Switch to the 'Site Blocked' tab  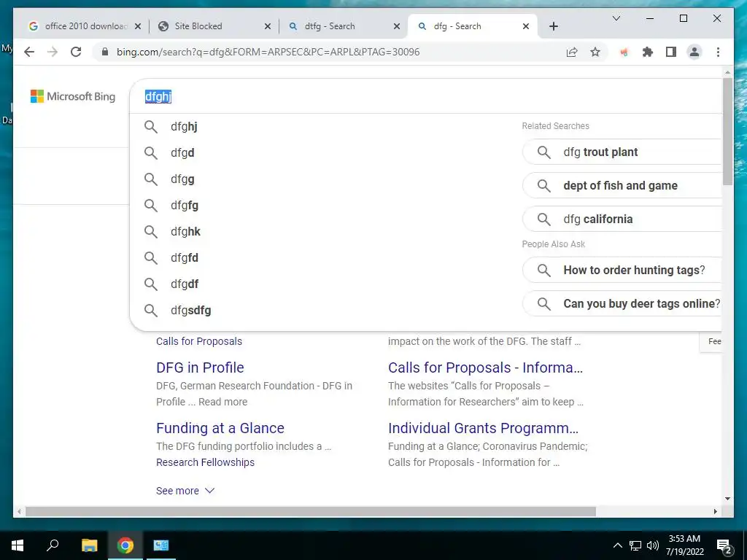coord(213,26)
